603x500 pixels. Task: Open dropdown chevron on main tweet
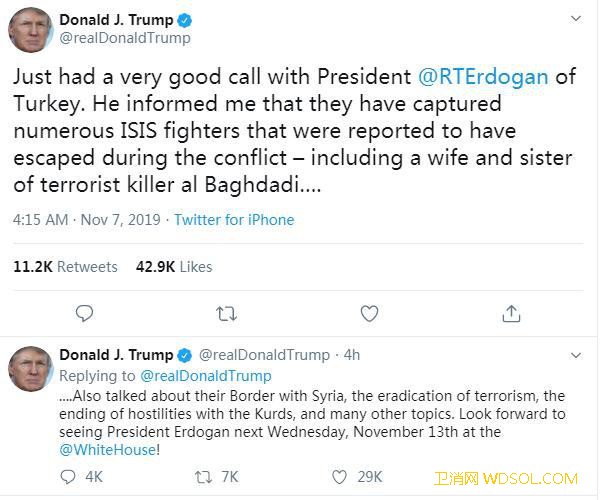point(575,19)
